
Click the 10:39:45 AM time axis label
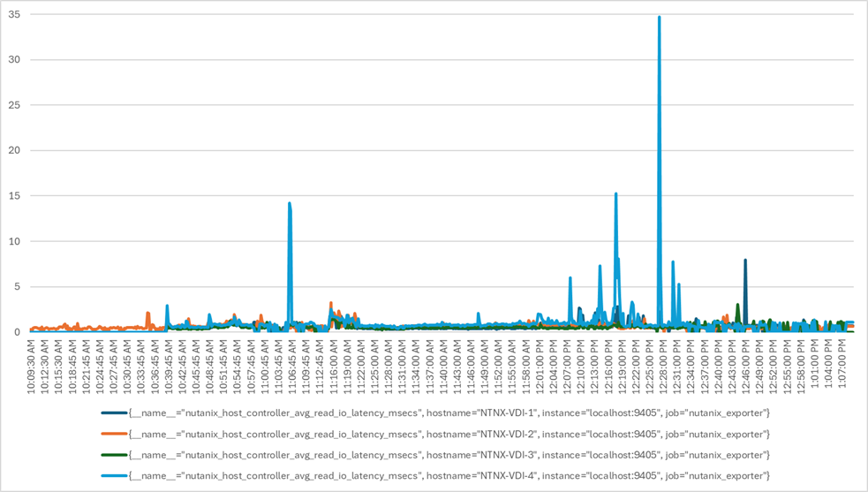tap(169, 367)
